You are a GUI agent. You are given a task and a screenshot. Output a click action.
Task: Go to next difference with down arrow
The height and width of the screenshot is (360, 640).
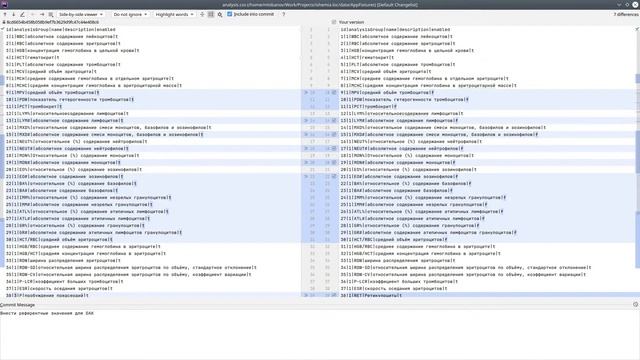point(13,14)
